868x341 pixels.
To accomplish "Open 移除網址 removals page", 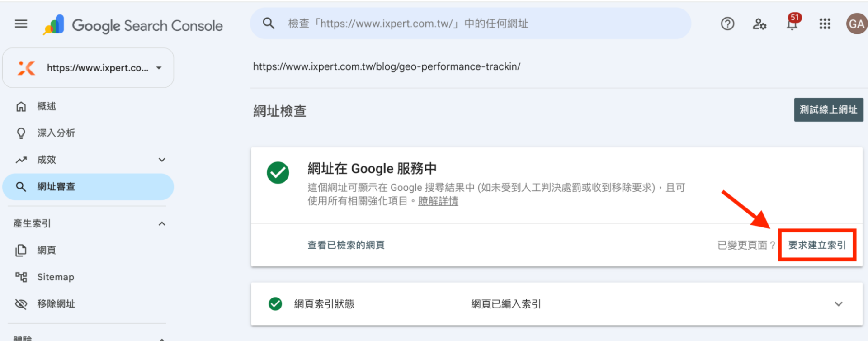I will (56, 304).
